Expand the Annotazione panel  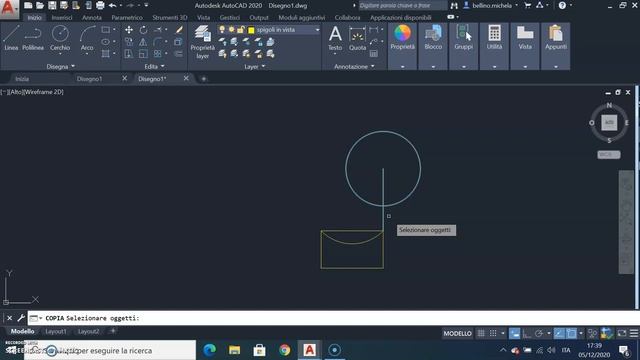354,66
